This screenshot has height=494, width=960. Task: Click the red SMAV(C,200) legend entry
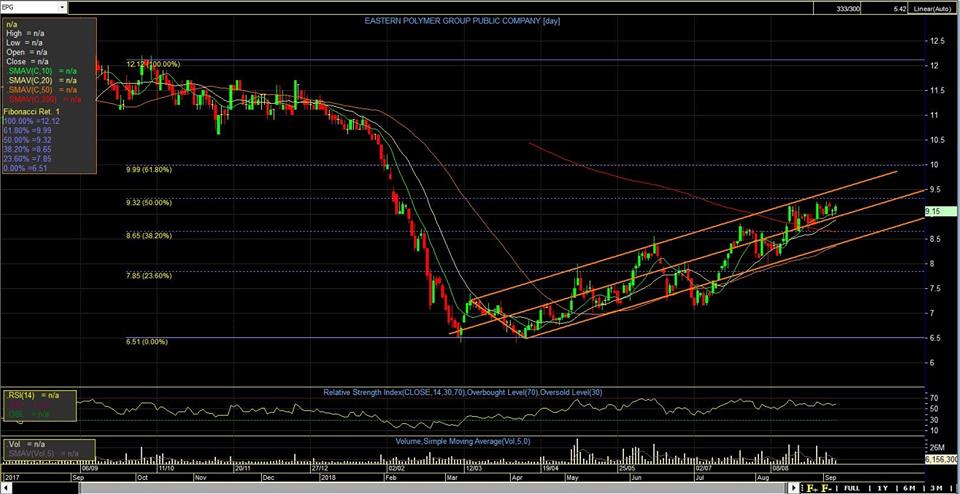click(46, 99)
